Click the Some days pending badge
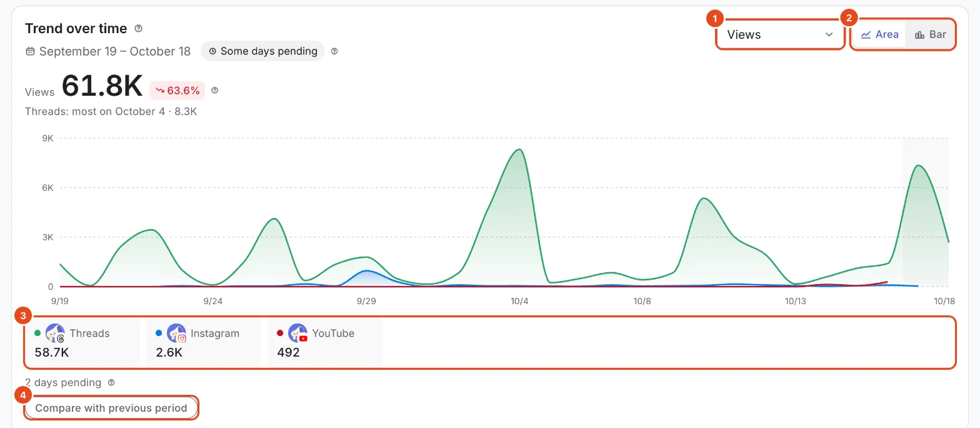The height and width of the screenshot is (428, 980). tap(262, 51)
